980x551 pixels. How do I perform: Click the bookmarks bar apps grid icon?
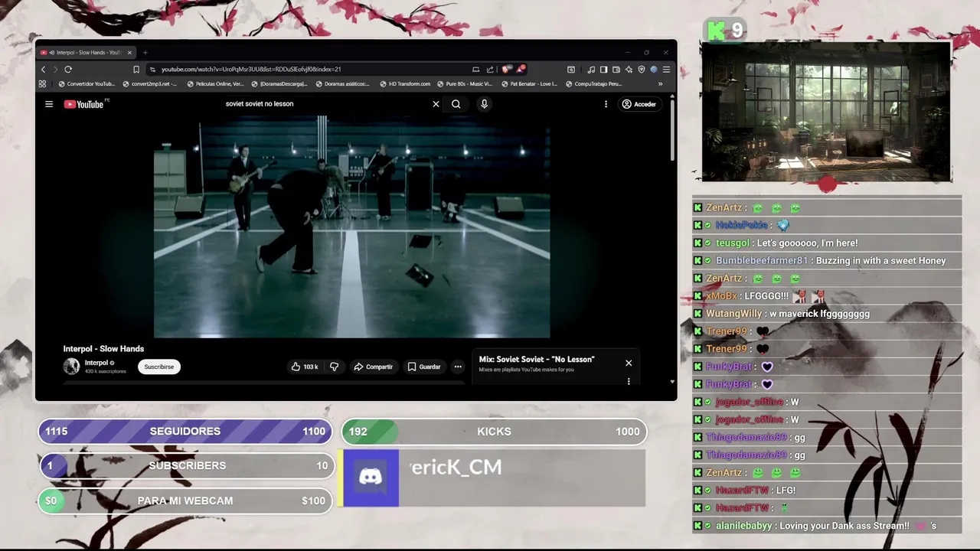tap(42, 84)
